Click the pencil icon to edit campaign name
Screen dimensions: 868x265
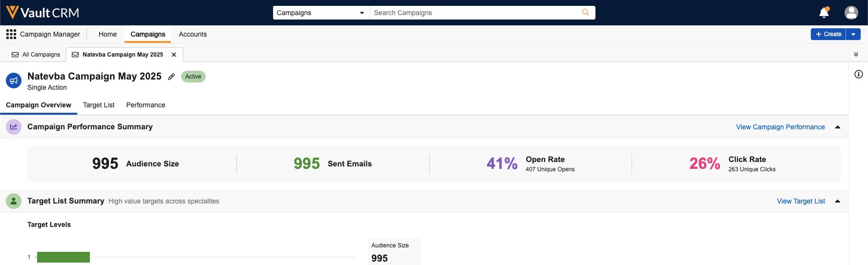pyautogui.click(x=171, y=77)
